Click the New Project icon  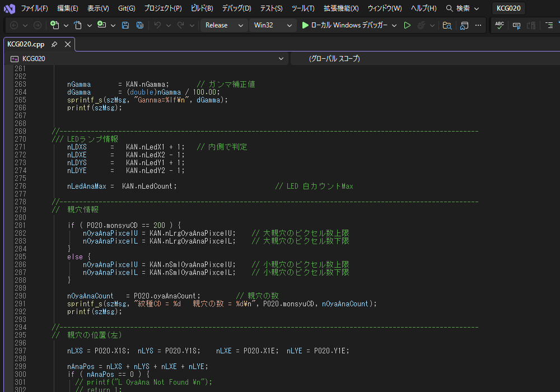(x=54, y=25)
